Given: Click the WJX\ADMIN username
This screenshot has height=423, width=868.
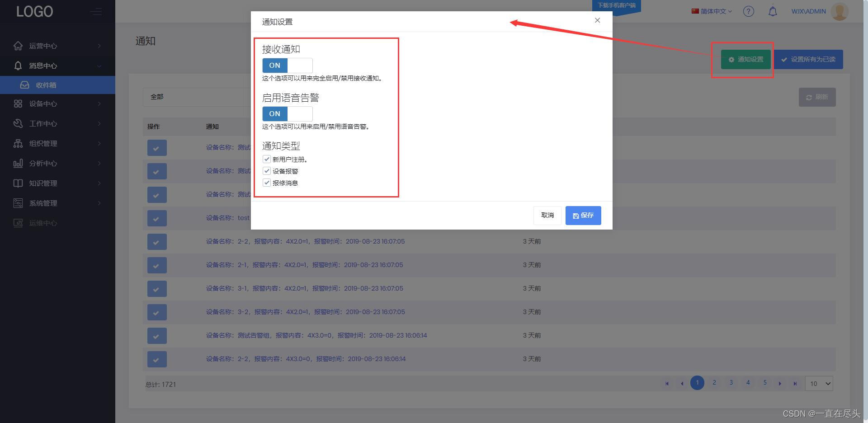Looking at the screenshot, I should (x=808, y=11).
